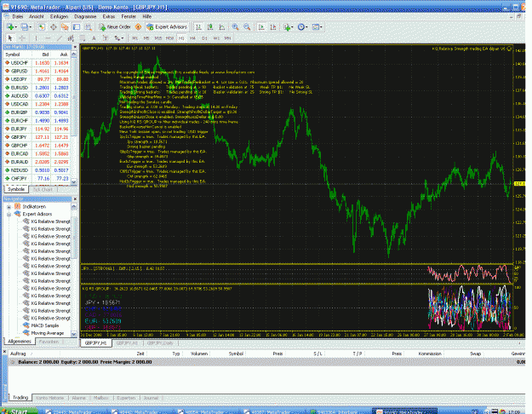Open the new chart dropdown arrow
532x414 pixels.
tap(16, 26)
